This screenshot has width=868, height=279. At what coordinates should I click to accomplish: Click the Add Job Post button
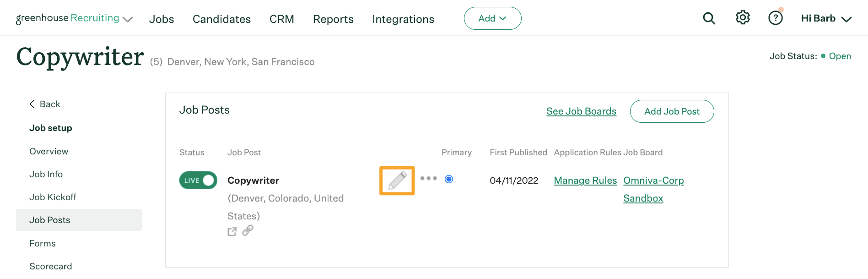click(x=672, y=111)
